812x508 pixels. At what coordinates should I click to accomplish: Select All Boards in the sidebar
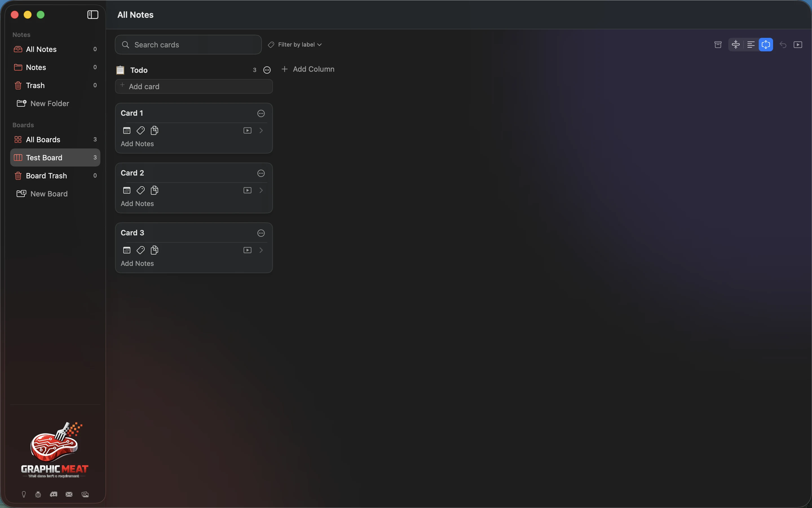(55, 139)
